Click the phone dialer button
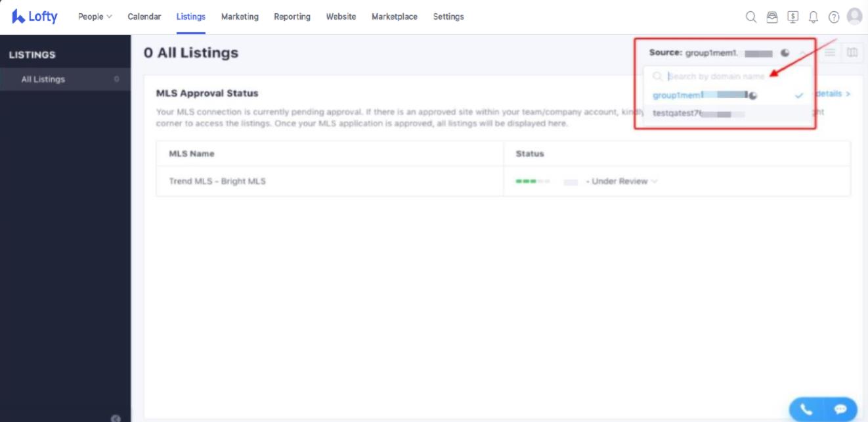The image size is (868, 422). (x=806, y=409)
